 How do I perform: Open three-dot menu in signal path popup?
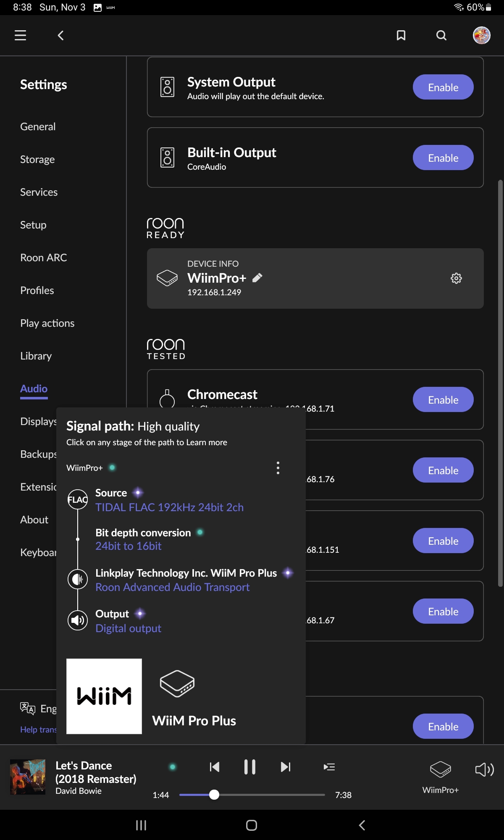[x=278, y=468]
